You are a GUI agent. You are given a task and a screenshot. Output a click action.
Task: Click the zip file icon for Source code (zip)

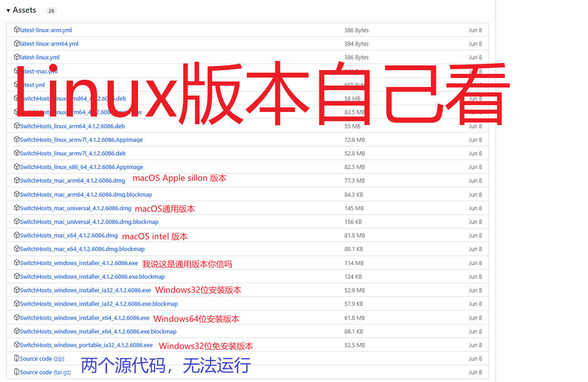[x=17, y=359]
